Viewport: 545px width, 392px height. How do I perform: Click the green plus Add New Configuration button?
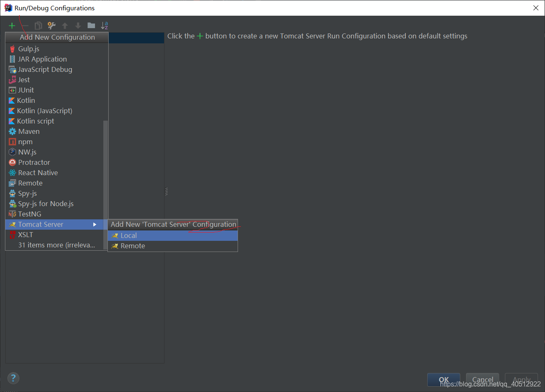12,26
